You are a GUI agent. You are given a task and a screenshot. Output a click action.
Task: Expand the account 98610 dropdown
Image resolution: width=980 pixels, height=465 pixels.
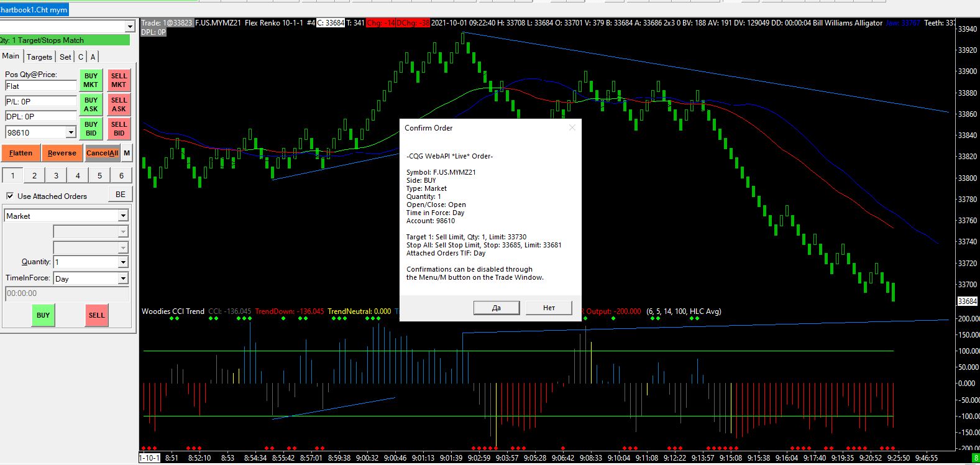pyautogui.click(x=71, y=132)
